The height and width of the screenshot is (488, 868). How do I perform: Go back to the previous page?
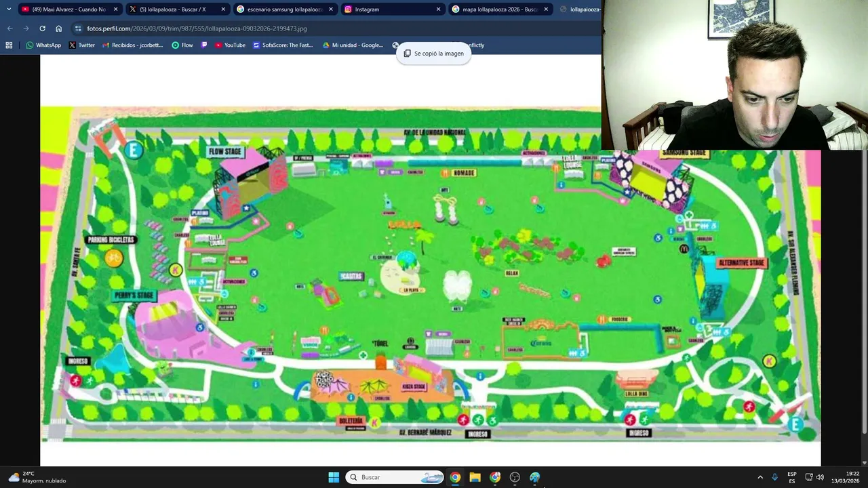click(9, 28)
